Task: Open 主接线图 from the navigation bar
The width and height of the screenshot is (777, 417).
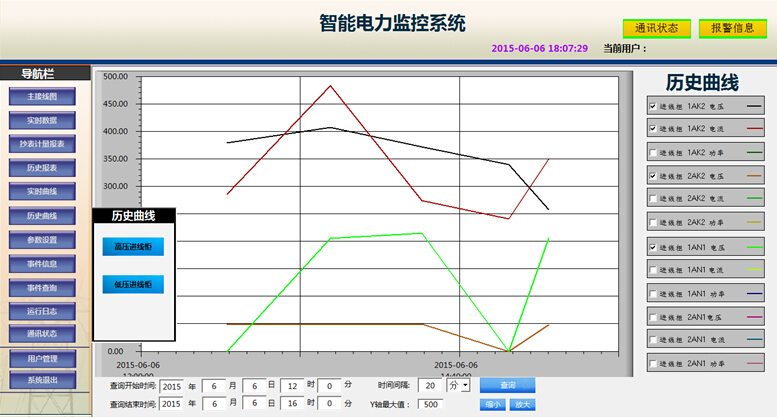Action: [43, 97]
